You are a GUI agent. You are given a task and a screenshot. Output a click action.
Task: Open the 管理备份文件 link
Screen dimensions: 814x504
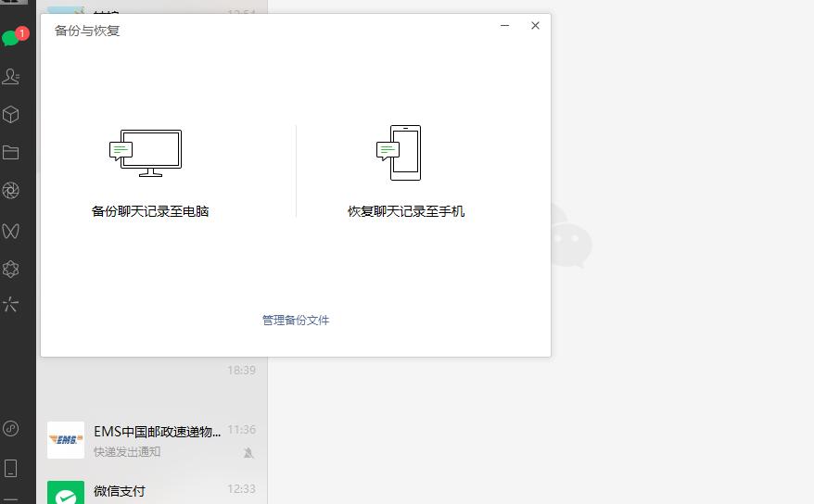pos(296,321)
